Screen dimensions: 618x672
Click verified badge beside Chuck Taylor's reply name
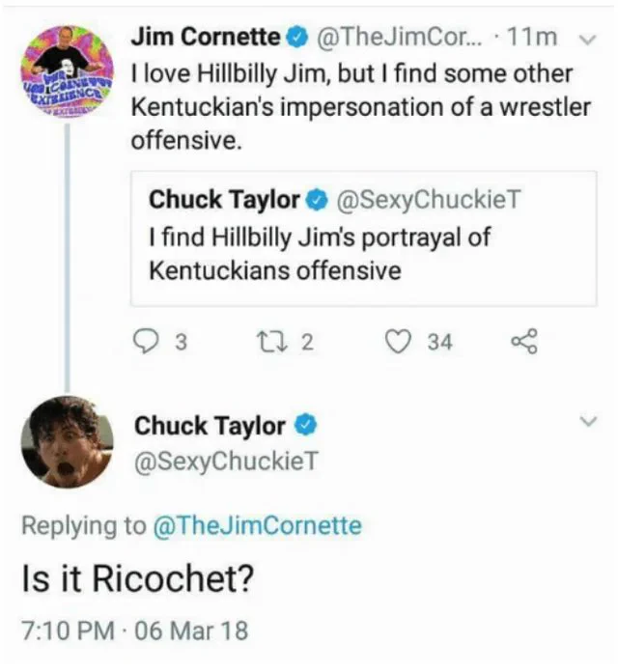coord(305,425)
